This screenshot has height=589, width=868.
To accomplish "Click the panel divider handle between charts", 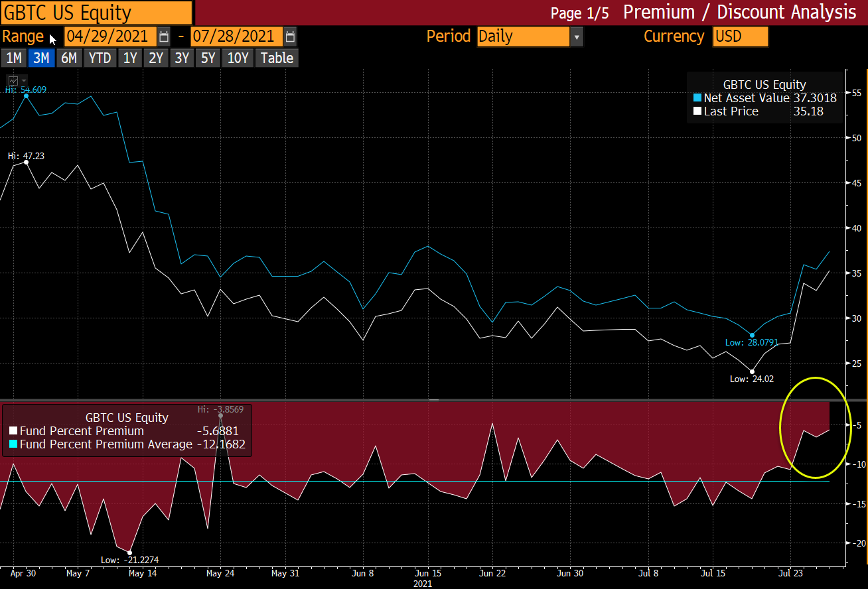I will point(434,400).
